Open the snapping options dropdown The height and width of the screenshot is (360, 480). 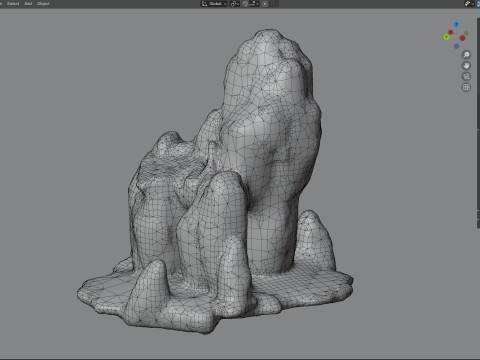click(x=254, y=4)
